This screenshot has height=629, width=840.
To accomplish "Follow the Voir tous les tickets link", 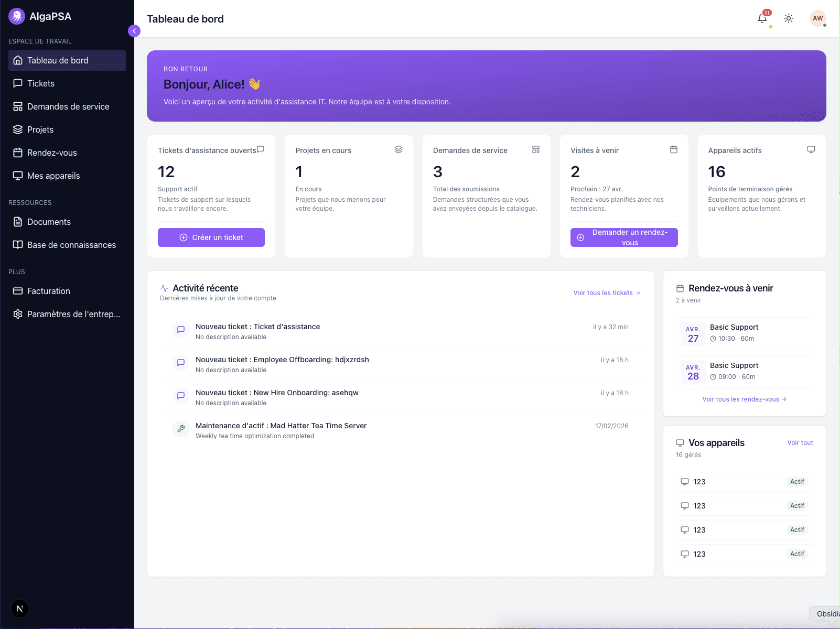I will click(x=607, y=293).
